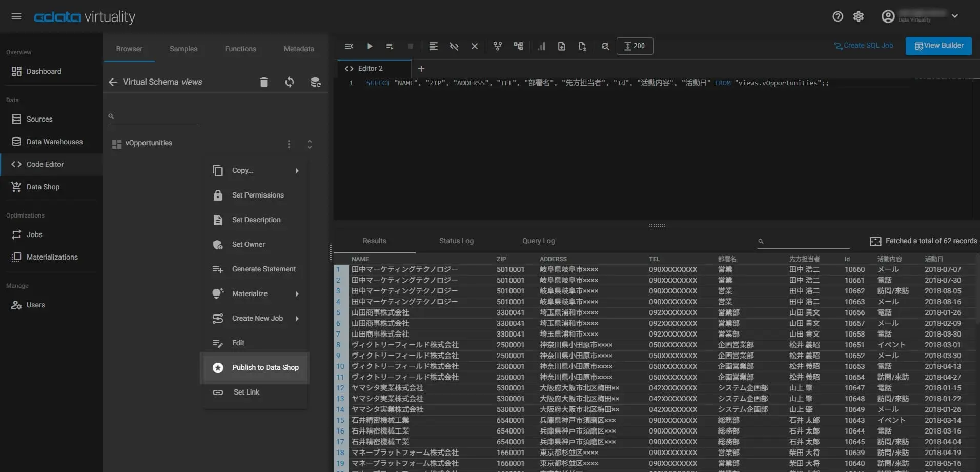Screen dimensions: 980x472
Task: Click the delete trash icon for Virtual Schema
Action: [x=263, y=82]
